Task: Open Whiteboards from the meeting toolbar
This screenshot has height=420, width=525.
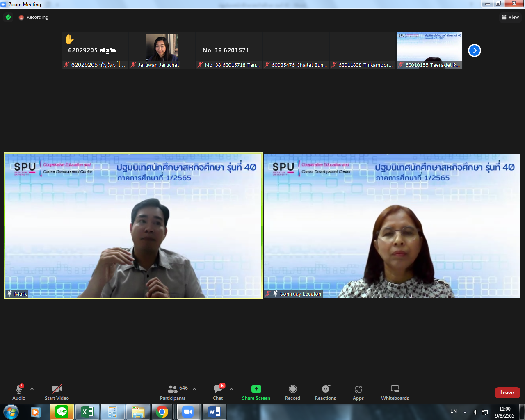Action: (x=395, y=392)
